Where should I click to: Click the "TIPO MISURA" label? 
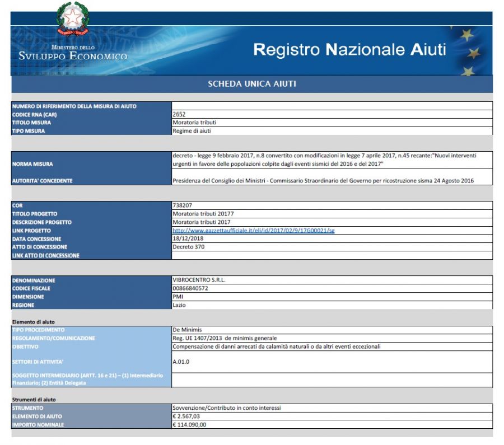(29, 131)
